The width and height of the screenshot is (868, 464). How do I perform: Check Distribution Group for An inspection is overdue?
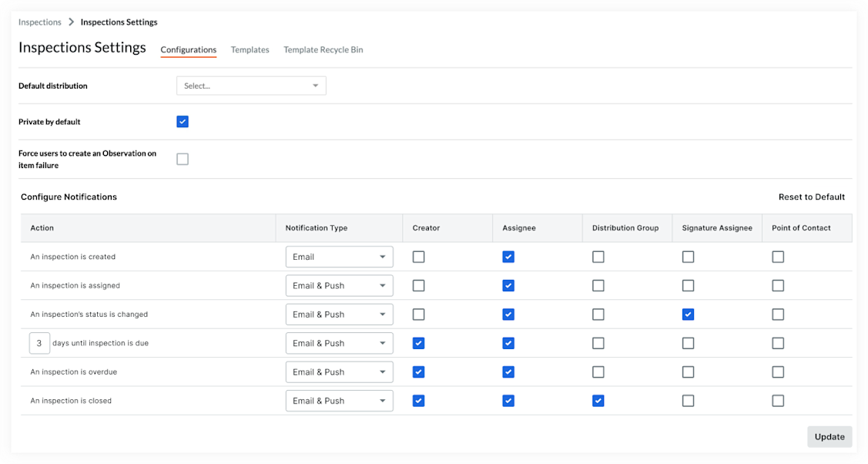click(x=598, y=372)
